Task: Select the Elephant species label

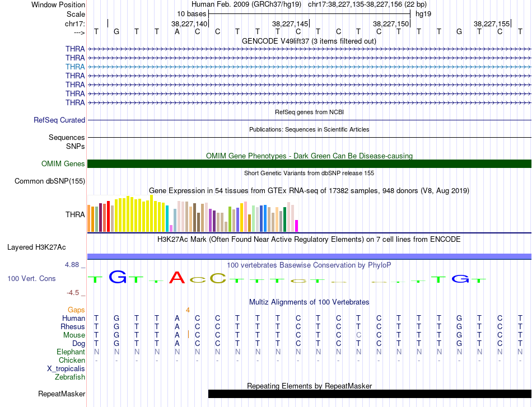Action: (71, 352)
